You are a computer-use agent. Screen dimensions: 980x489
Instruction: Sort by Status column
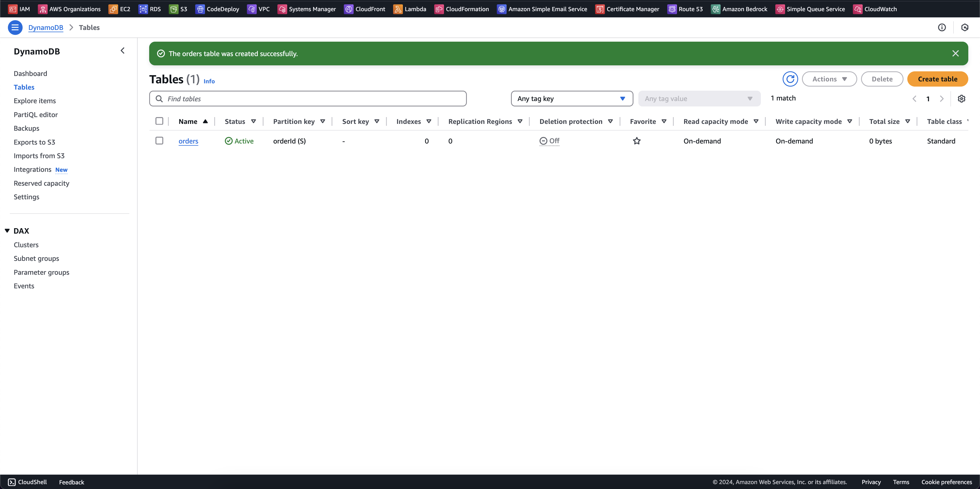pos(240,122)
